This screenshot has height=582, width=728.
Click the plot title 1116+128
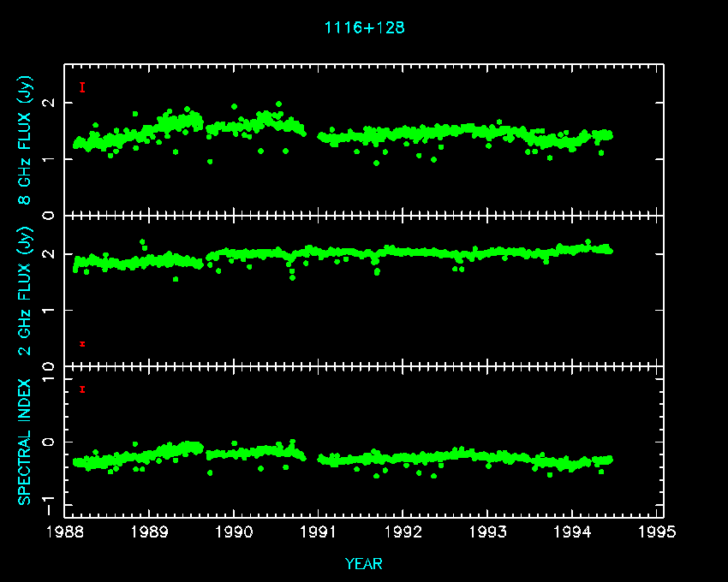click(x=364, y=27)
